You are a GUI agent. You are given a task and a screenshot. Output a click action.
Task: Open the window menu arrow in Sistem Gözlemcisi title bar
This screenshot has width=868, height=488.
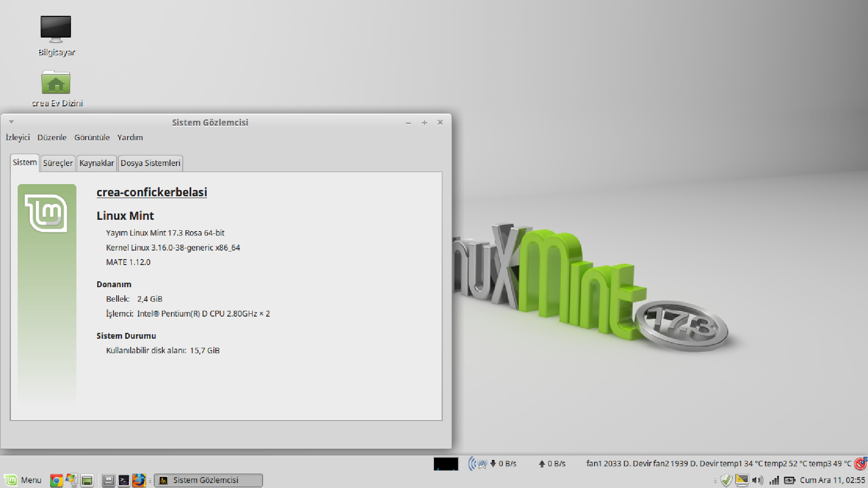click(12, 122)
